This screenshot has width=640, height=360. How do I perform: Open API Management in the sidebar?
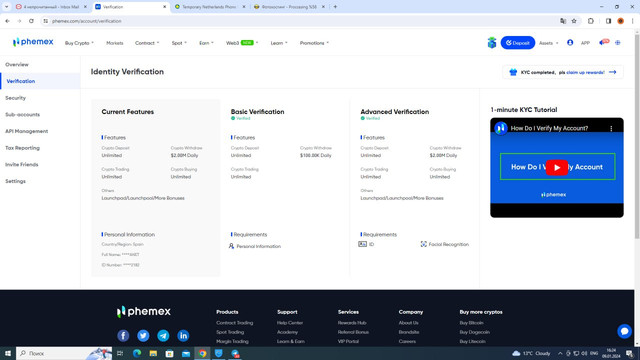pos(27,131)
